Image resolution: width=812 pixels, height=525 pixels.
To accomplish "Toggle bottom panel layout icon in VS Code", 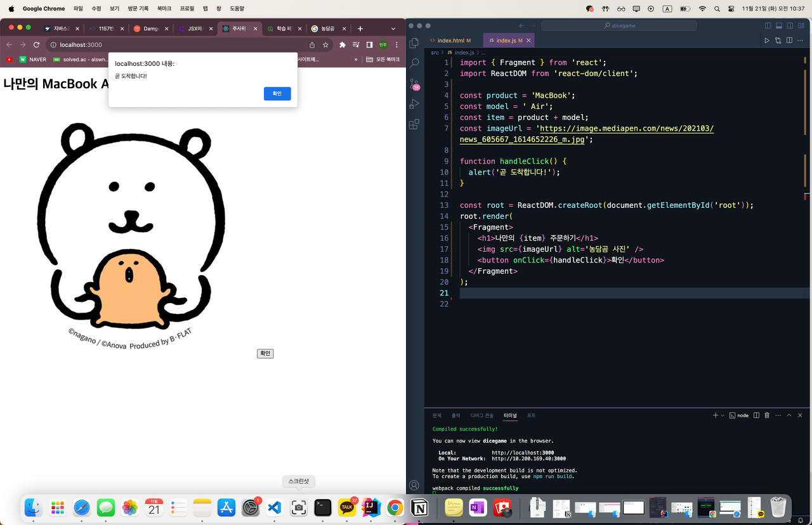I will [x=779, y=26].
